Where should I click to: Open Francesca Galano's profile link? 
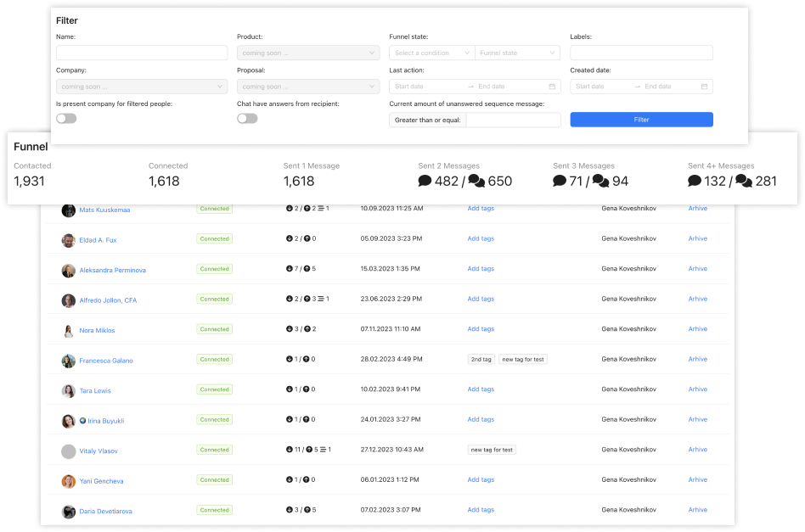coord(106,361)
